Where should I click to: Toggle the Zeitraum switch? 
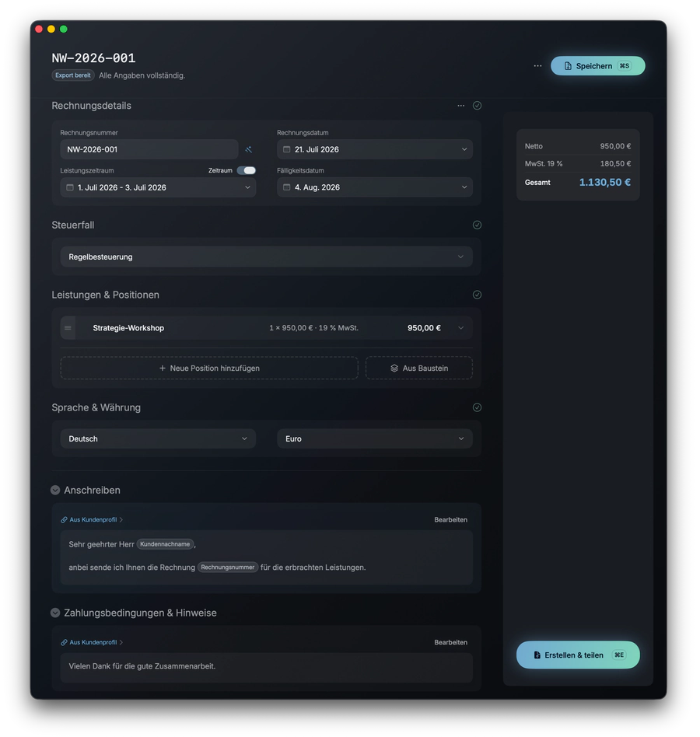tap(247, 170)
